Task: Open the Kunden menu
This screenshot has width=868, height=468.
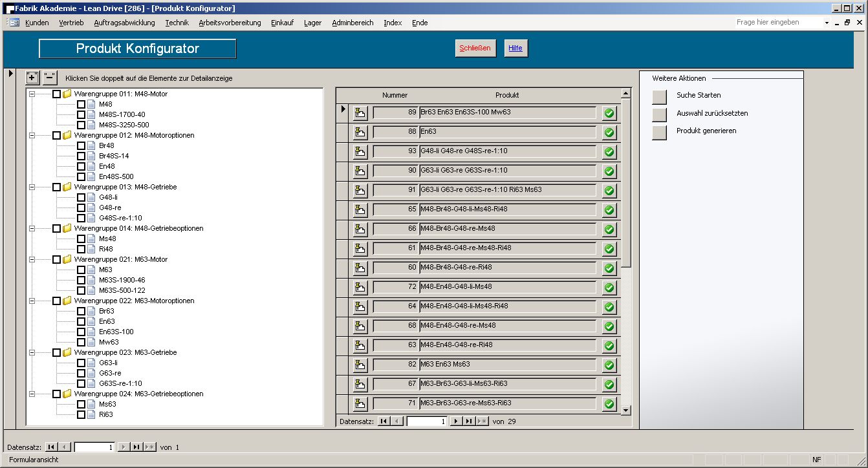Action: click(x=37, y=23)
